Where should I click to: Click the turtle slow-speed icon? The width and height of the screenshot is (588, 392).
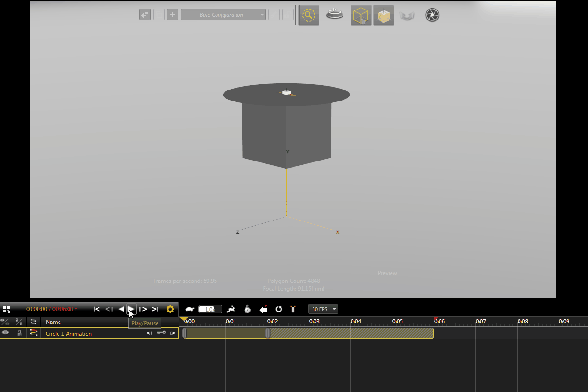point(190,309)
